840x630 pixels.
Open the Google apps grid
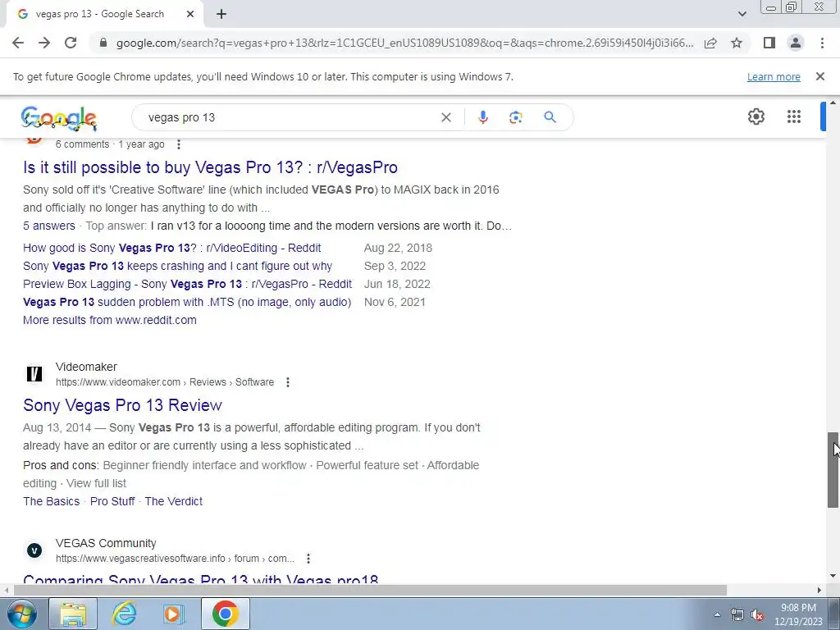point(794,116)
